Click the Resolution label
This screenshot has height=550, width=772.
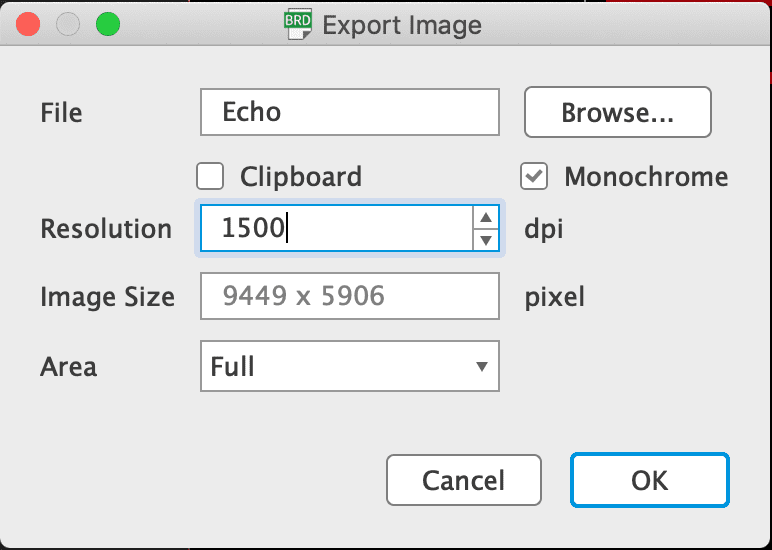(106, 229)
